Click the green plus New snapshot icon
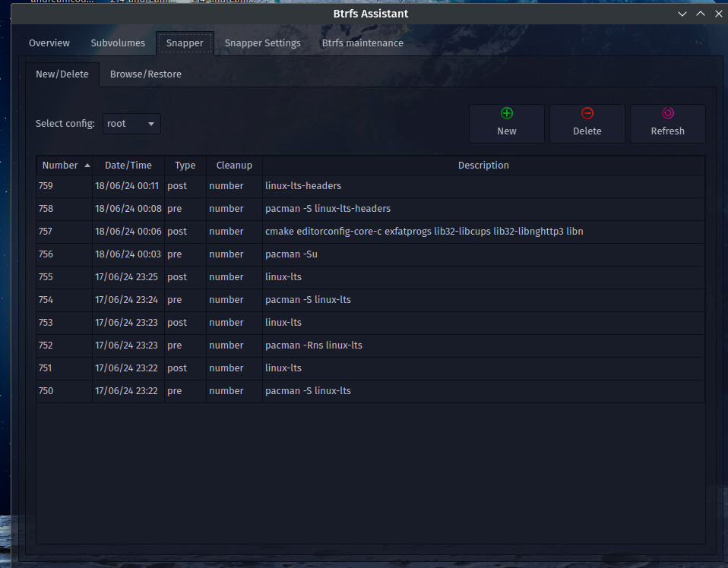The height and width of the screenshot is (568, 728). click(x=507, y=114)
